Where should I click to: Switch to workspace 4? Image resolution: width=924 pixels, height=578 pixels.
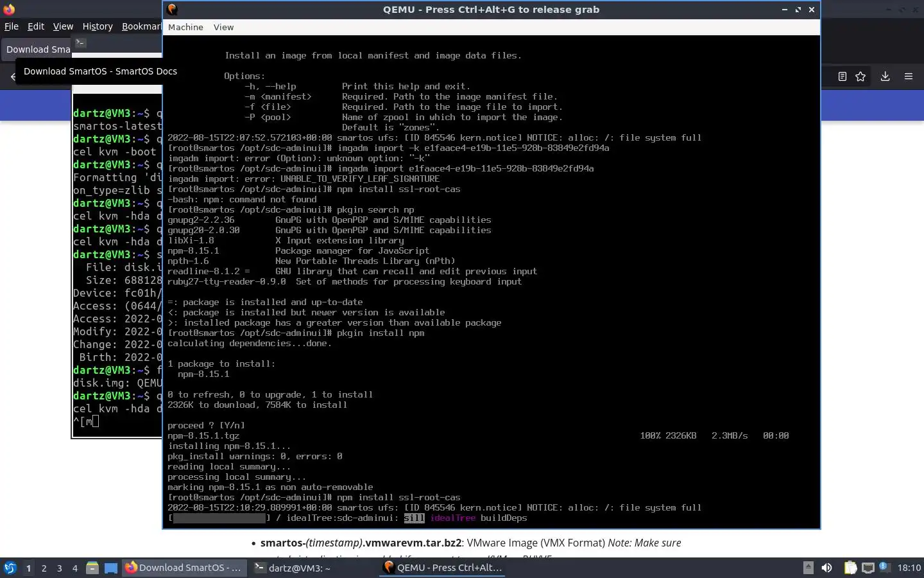(74, 568)
